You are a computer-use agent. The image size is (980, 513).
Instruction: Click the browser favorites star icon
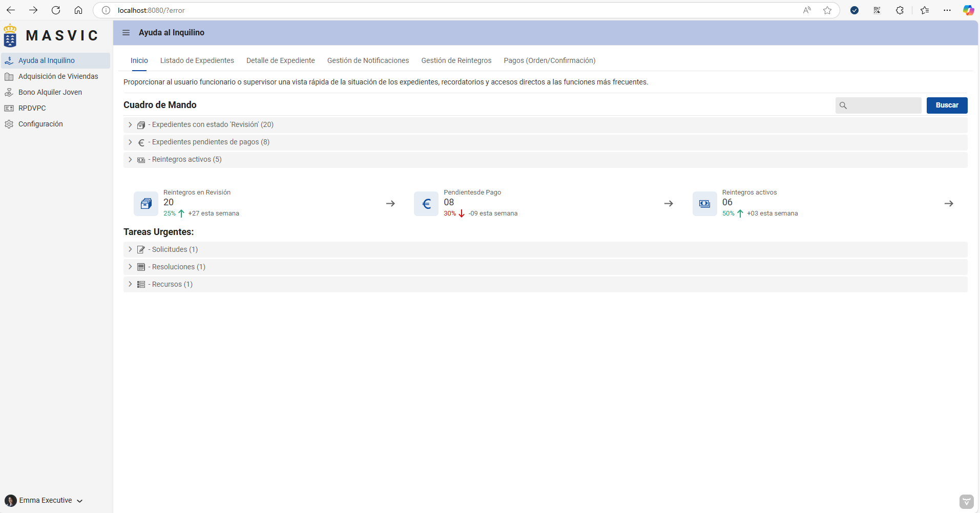(827, 10)
